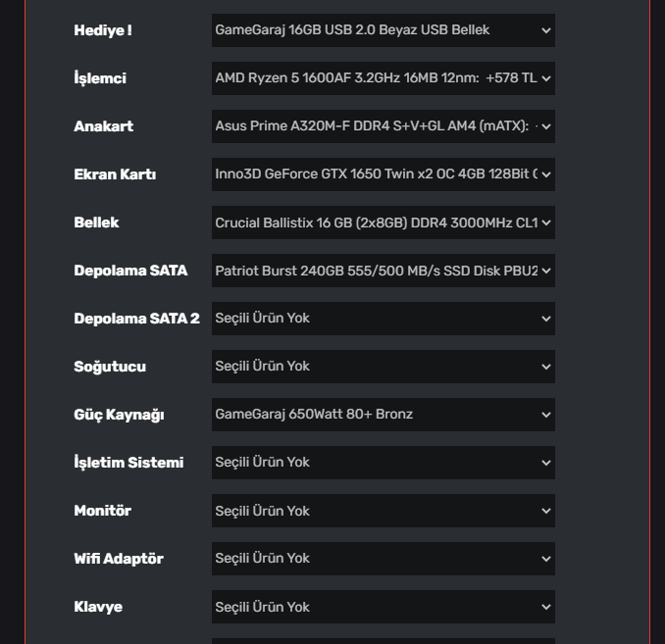Screen dimensions: 665x644
Task: Click the "İşletim Sistemi" label
Action: click(x=128, y=463)
